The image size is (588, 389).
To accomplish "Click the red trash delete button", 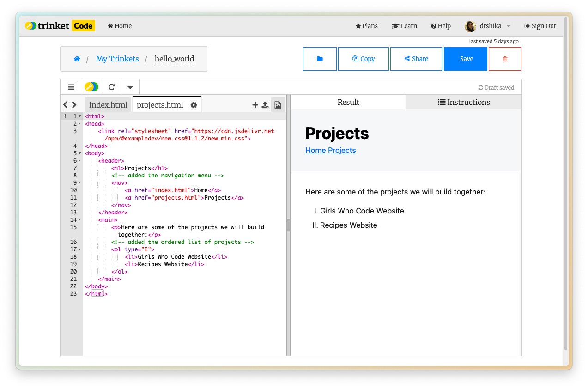I will click(505, 59).
